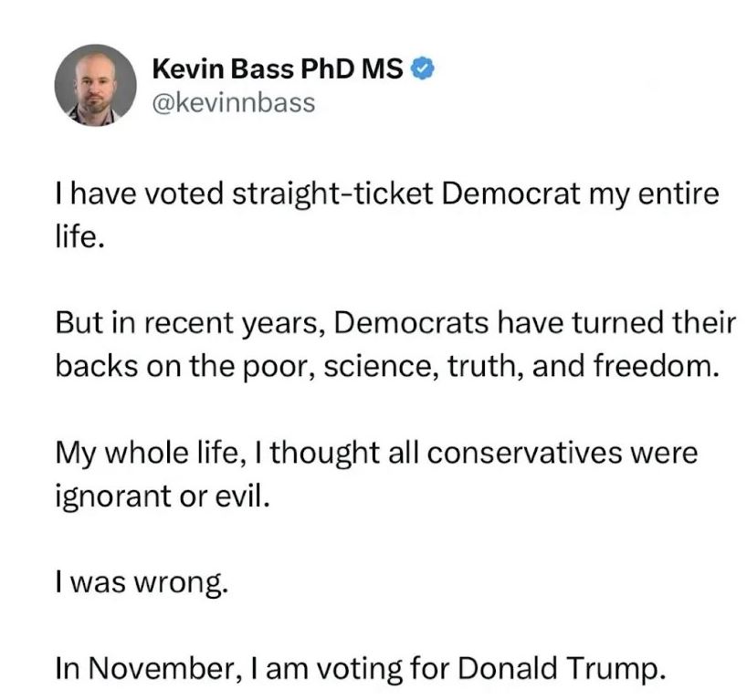Click the words 'Donald Trump' in last line

[x=562, y=669]
